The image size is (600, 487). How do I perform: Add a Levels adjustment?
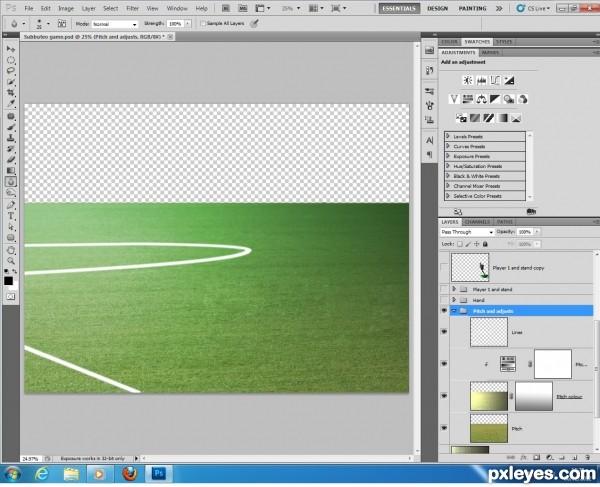point(481,80)
